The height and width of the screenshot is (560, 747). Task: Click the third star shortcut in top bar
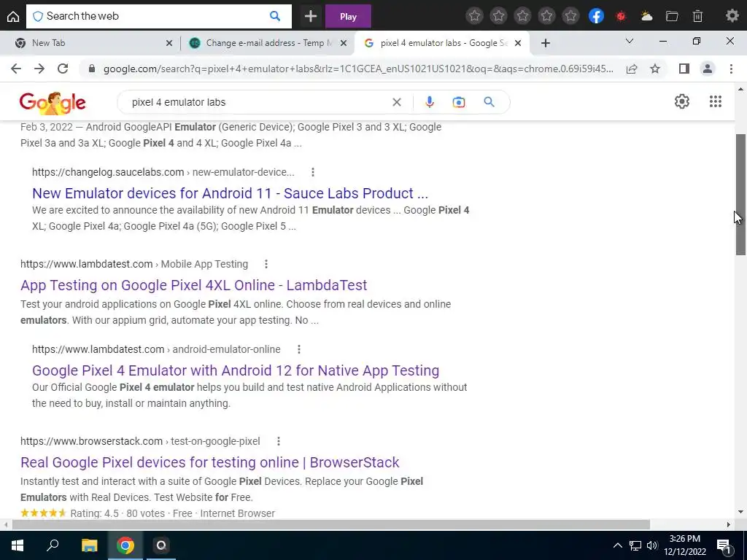tap(522, 16)
